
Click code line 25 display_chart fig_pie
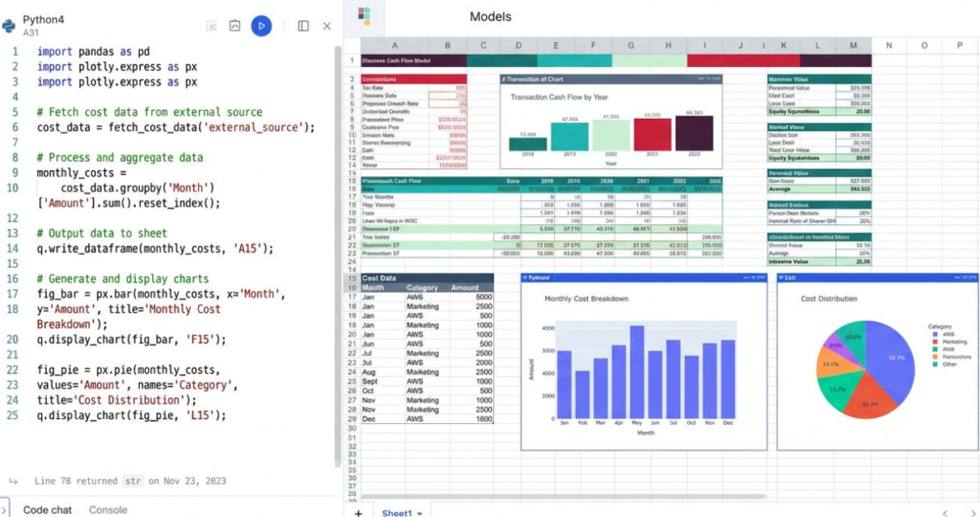(131, 416)
